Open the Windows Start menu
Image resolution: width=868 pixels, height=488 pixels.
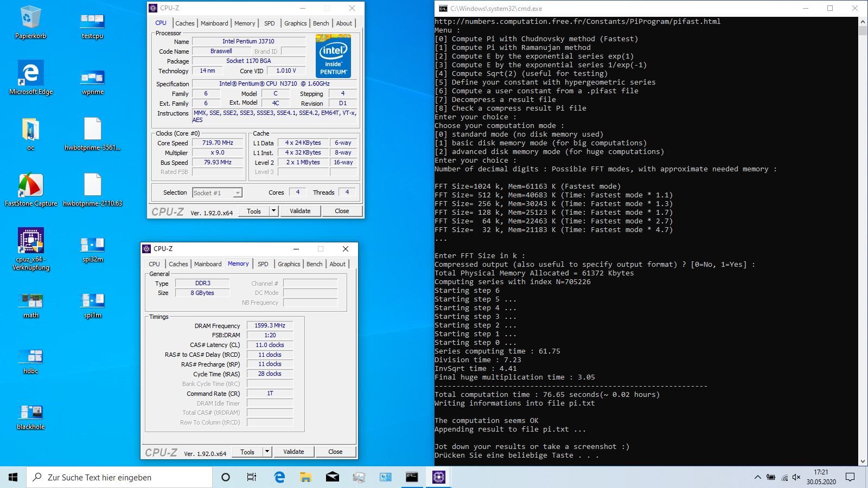click(x=13, y=477)
